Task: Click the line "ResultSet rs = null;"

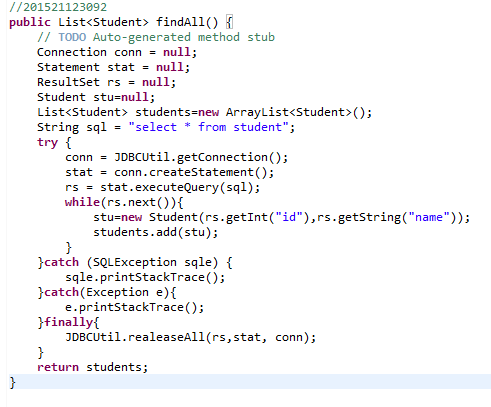Action: 106,82
